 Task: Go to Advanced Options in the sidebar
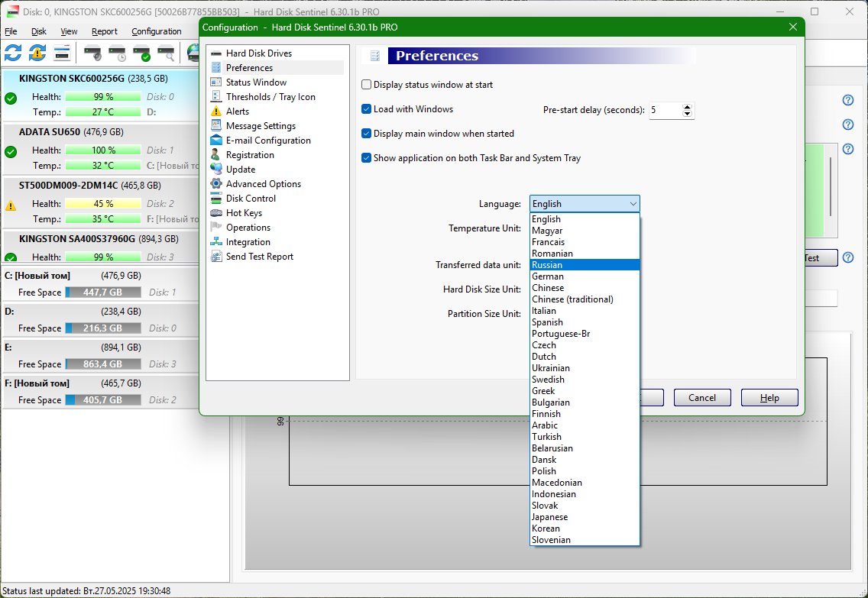click(x=264, y=184)
